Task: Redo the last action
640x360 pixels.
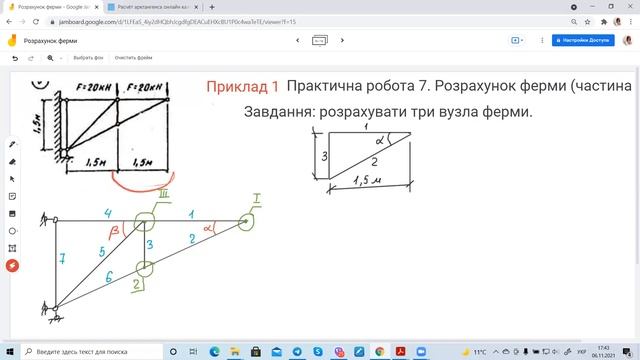Action: (31, 58)
